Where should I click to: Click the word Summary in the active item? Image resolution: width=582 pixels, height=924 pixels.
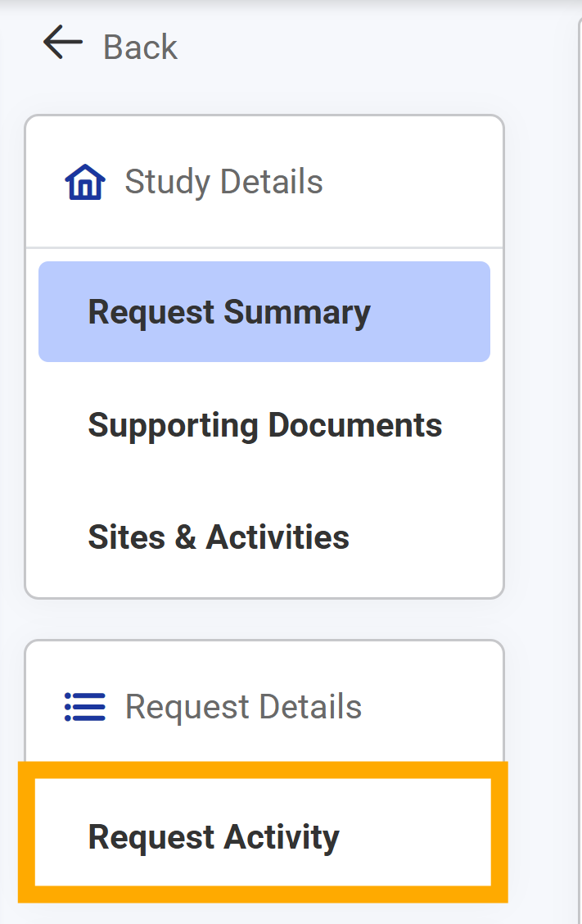pos(297,313)
